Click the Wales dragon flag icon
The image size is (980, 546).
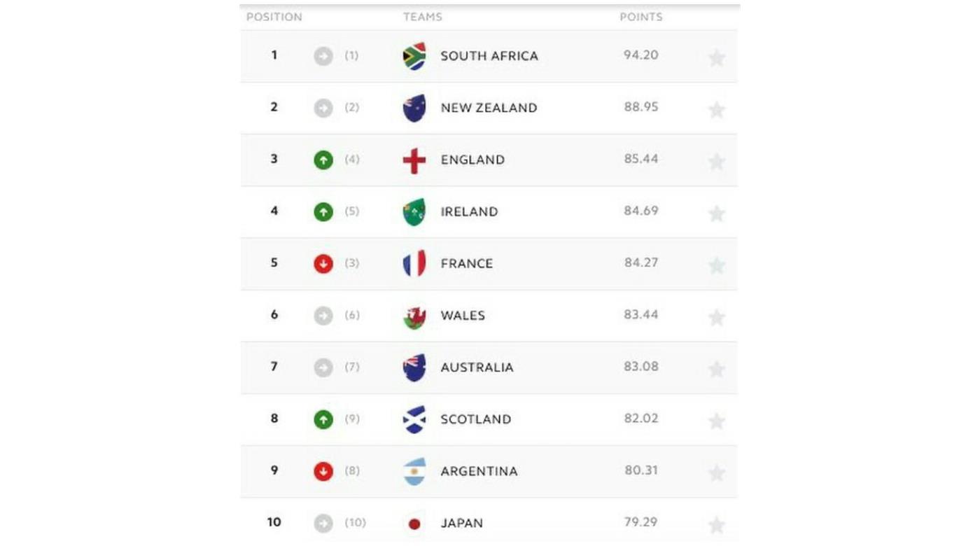click(x=414, y=315)
